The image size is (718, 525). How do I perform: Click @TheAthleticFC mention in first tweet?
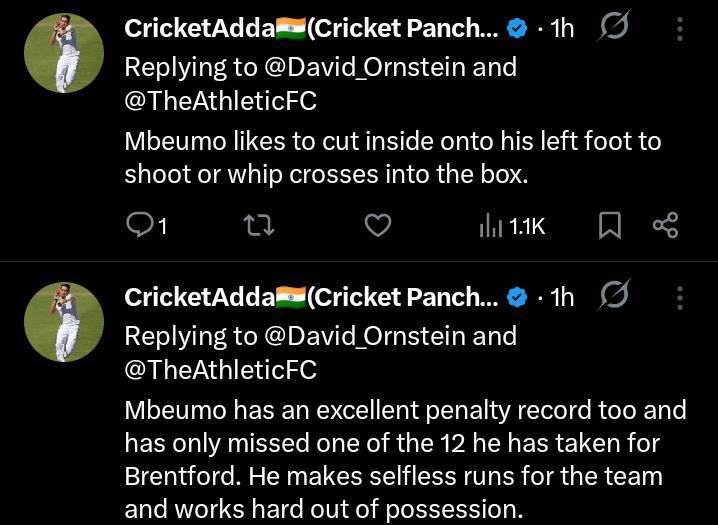pos(220,101)
